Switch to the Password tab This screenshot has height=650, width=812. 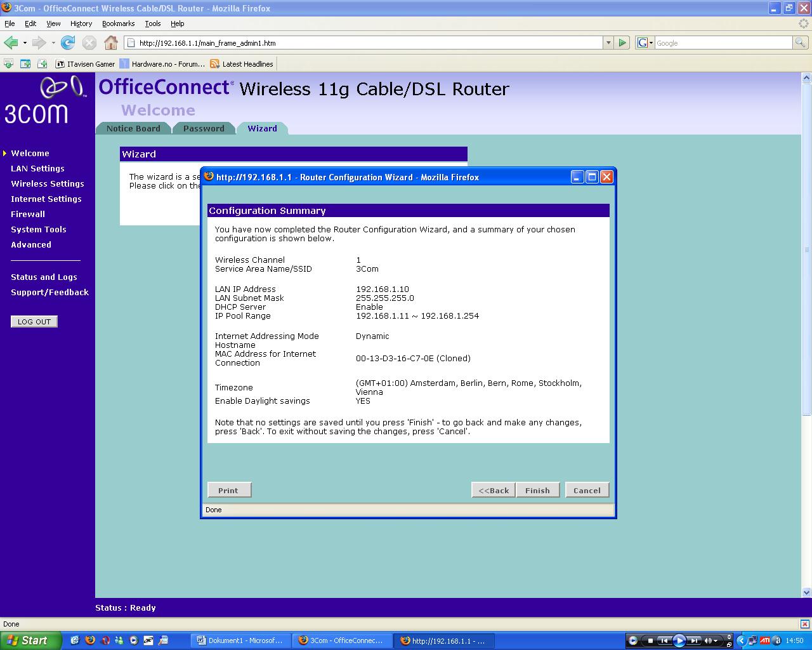[x=204, y=128]
